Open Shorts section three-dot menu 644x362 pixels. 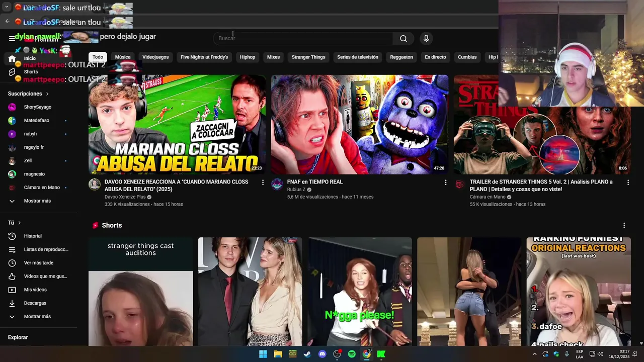(624, 225)
